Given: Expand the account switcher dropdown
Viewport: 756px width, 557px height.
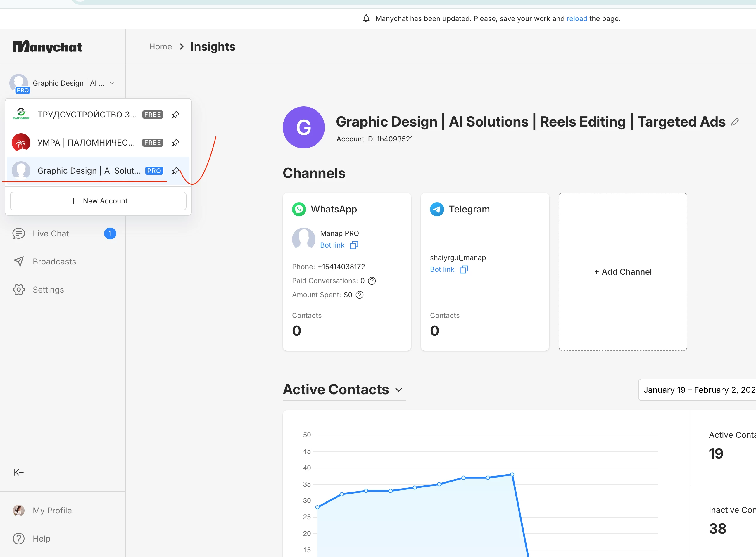Looking at the screenshot, I should 112,83.
